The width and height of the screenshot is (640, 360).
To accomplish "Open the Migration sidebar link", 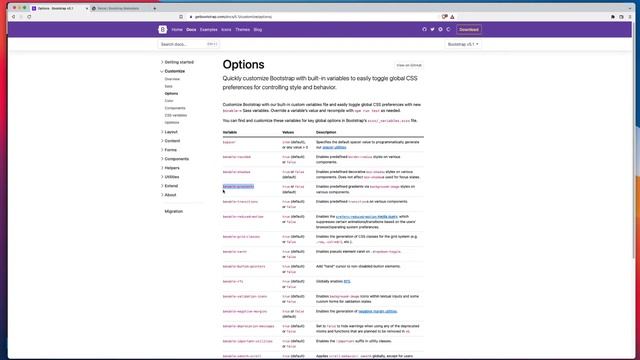I will coord(173,211).
